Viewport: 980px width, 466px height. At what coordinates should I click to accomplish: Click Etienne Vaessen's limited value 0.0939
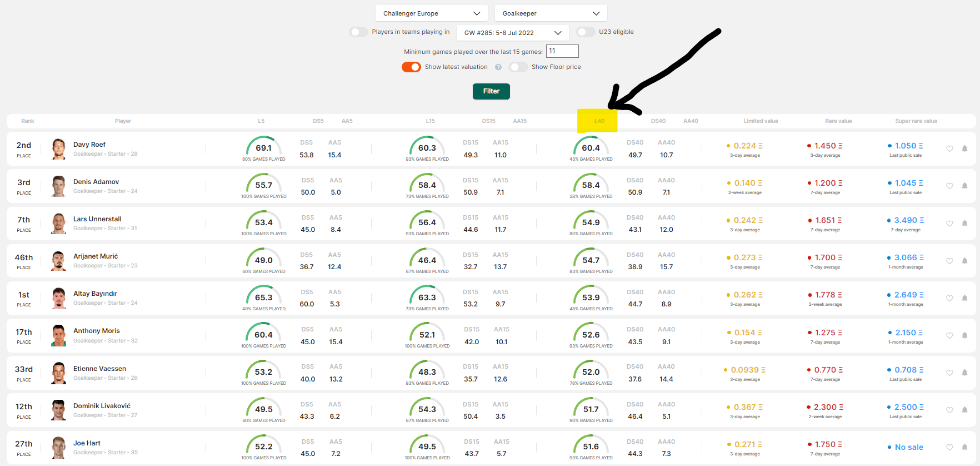coord(744,370)
